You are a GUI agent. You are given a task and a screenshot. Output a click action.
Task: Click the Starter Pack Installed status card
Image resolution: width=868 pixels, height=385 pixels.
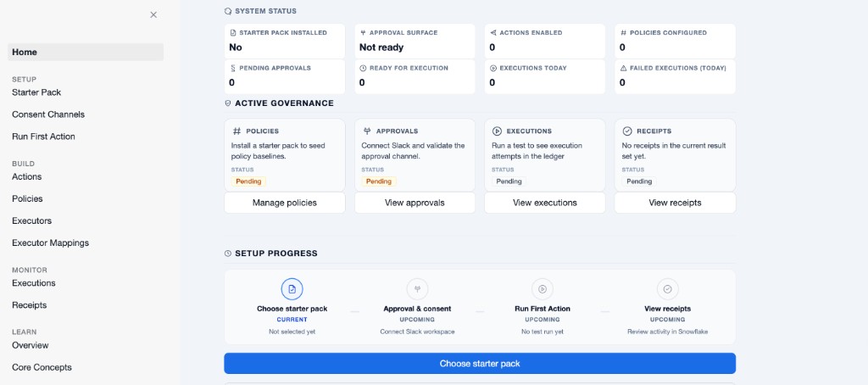pos(285,41)
